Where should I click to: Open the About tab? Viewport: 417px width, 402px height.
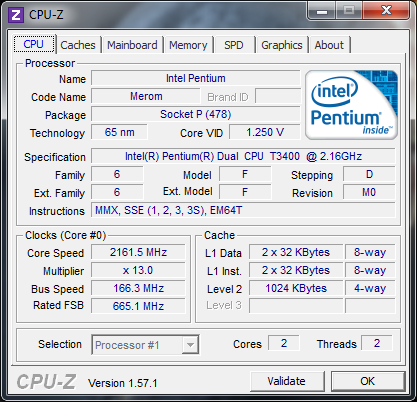click(x=329, y=45)
